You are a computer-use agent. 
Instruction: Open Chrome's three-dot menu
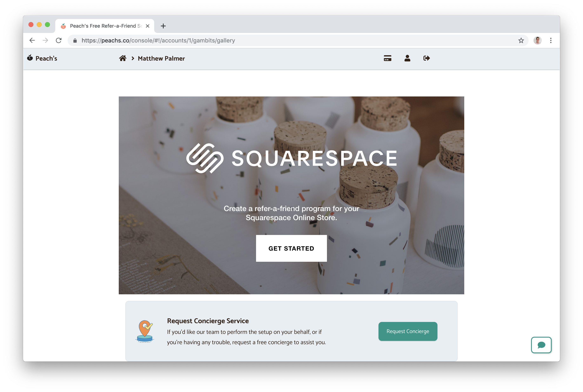click(x=550, y=41)
